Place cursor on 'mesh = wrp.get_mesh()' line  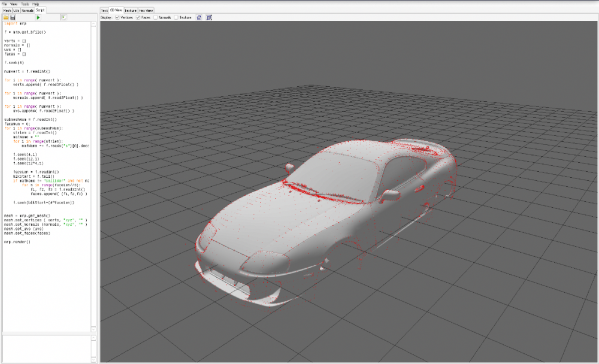pyautogui.click(x=27, y=216)
